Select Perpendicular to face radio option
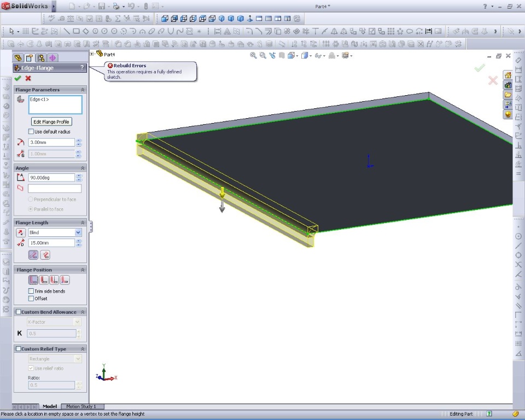The image size is (525, 420). coord(31,199)
